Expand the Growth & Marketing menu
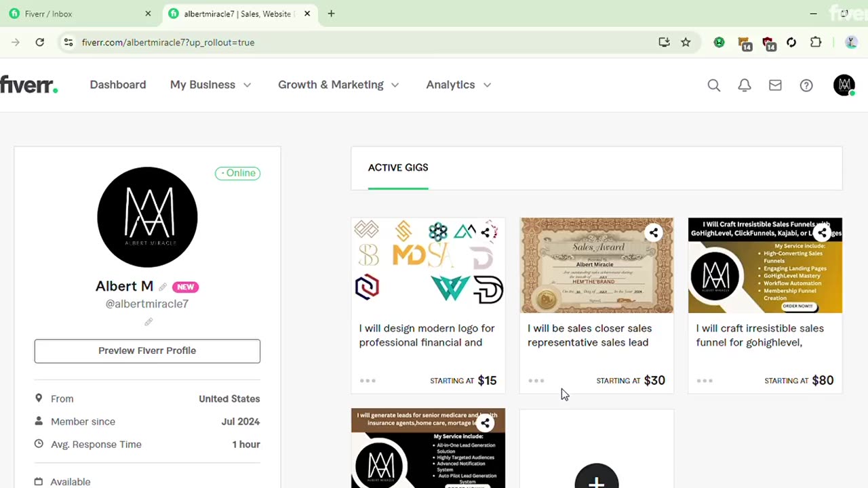Viewport: 868px width, 488px height. [x=338, y=85]
